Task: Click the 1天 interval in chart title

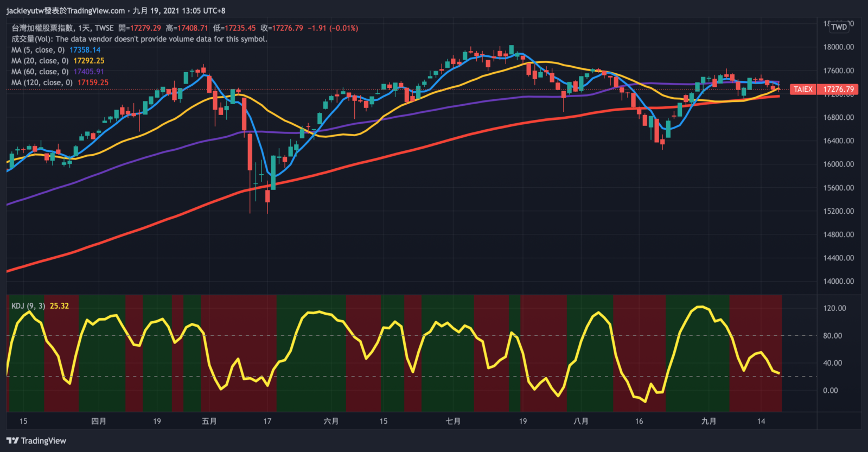Action: [x=84, y=28]
